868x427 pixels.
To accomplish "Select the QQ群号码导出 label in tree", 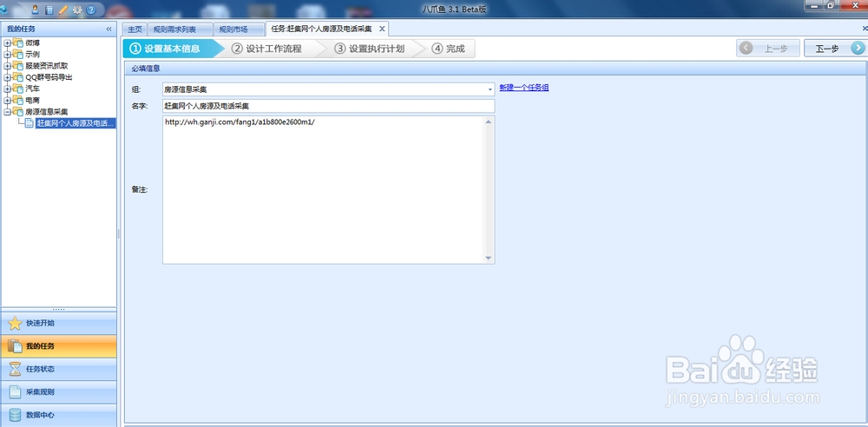I will coord(49,77).
